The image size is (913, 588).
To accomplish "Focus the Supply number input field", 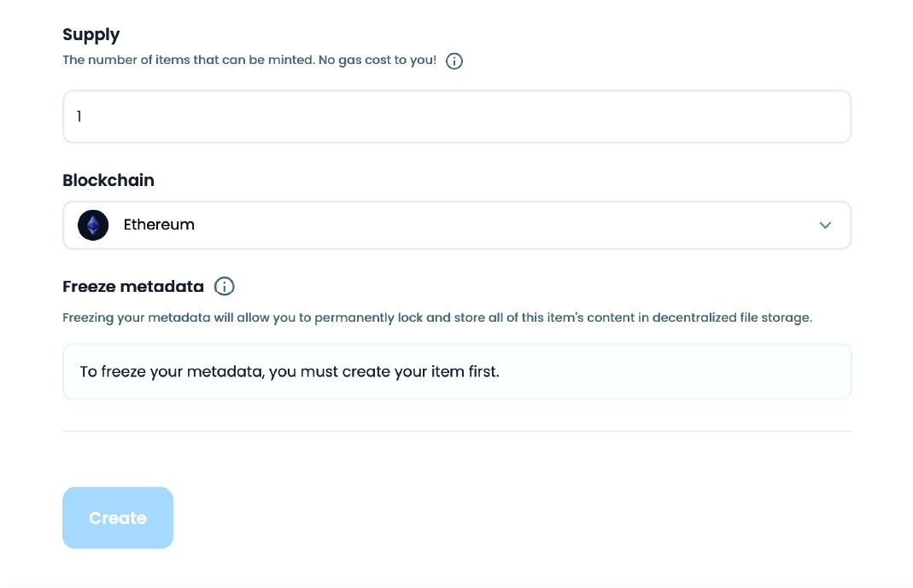I will tap(457, 117).
